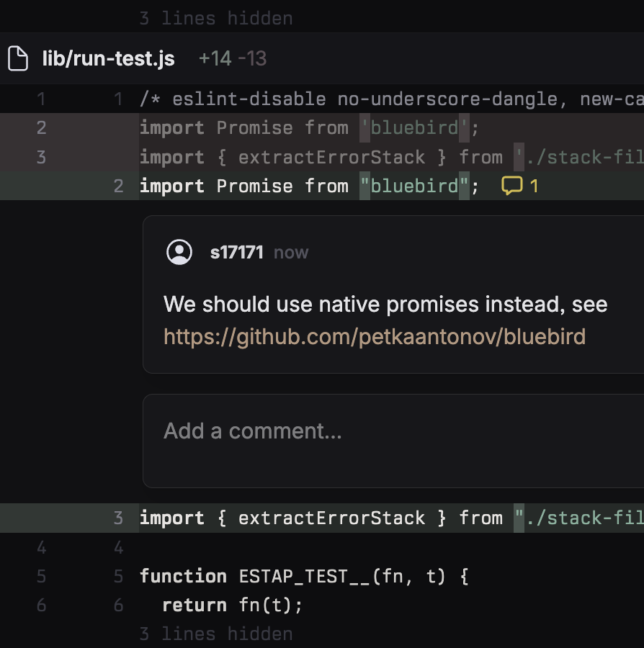Select the removed single-quoted 'bluebird' import line
The image size is (644, 648).
(309, 127)
